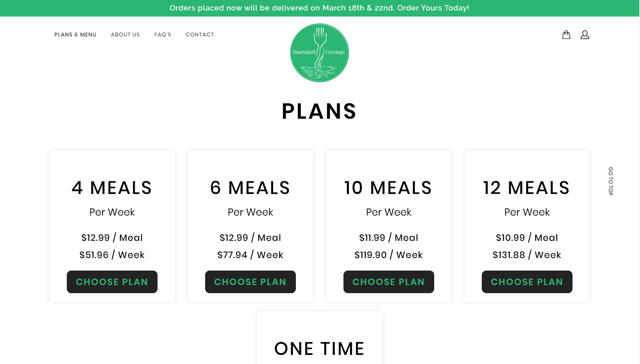Click the Plans page title

tap(319, 111)
